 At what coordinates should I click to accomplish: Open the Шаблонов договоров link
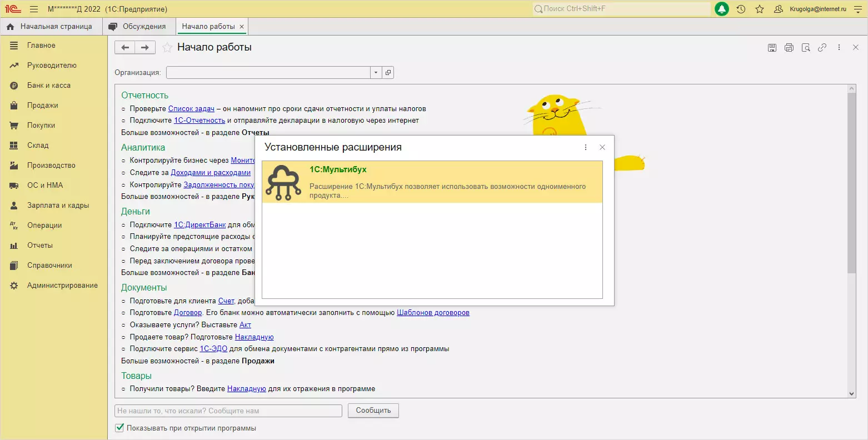pos(433,313)
